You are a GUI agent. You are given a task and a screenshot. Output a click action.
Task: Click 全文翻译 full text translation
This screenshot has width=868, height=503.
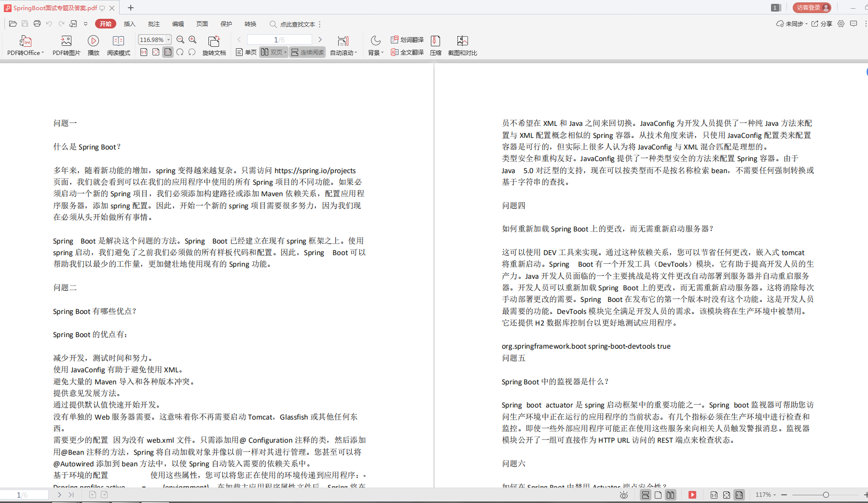(407, 52)
